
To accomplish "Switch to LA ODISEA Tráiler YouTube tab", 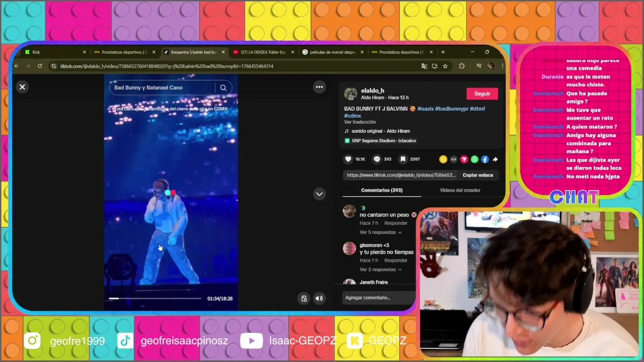I will [x=263, y=52].
